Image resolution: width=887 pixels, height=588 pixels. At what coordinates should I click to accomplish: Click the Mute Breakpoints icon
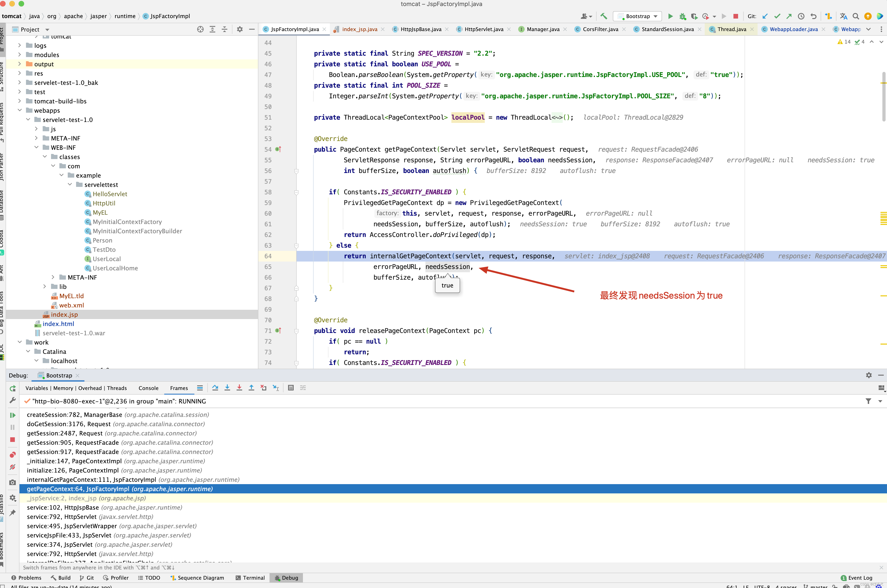(12, 467)
